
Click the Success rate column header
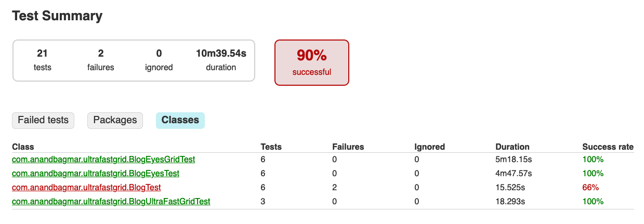click(608, 147)
